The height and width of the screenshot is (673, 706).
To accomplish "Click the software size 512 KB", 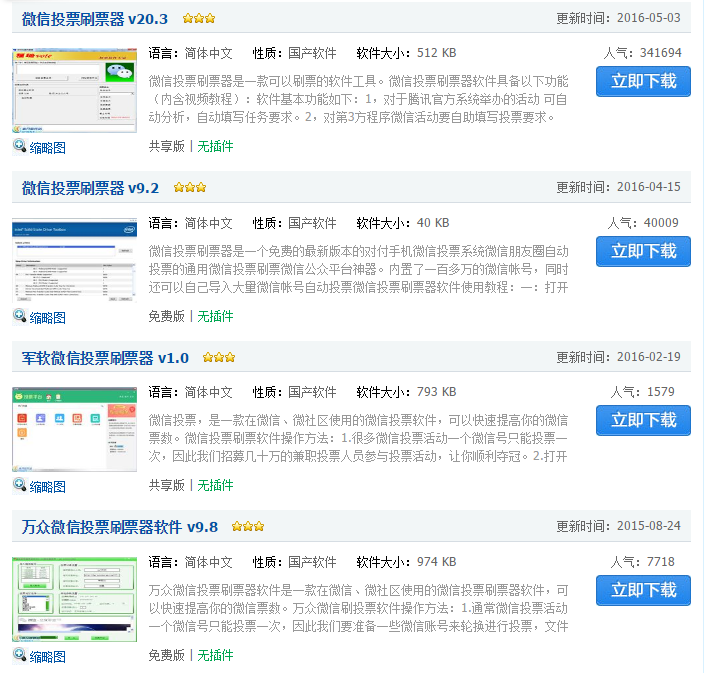I will click(436, 53).
